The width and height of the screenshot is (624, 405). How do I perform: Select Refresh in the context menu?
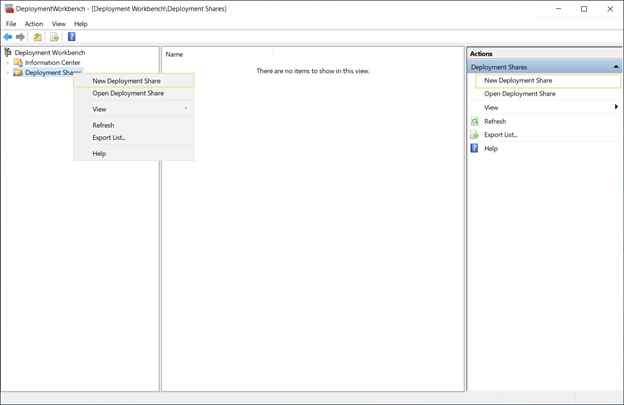point(134,125)
